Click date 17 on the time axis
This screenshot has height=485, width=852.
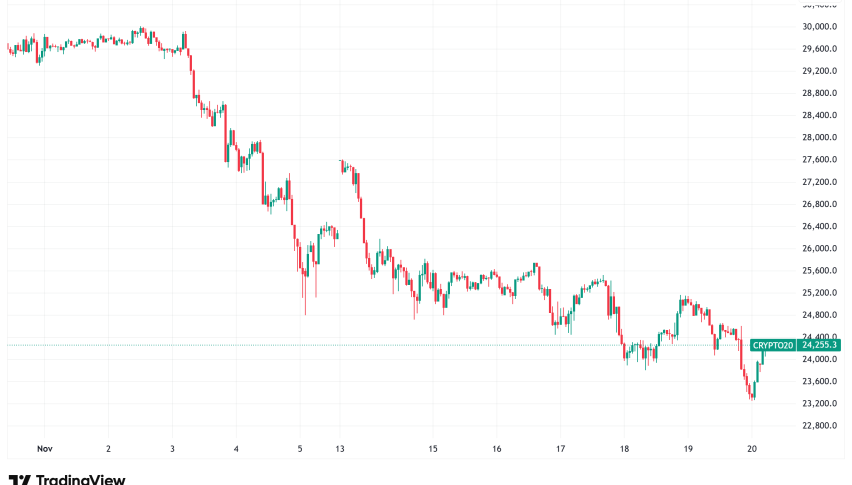[561, 449]
